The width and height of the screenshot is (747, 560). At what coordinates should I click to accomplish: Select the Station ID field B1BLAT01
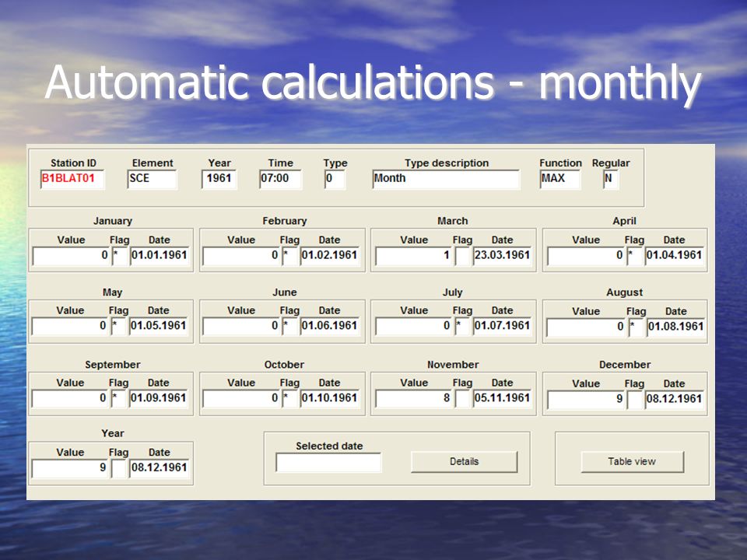pos(72,179)
